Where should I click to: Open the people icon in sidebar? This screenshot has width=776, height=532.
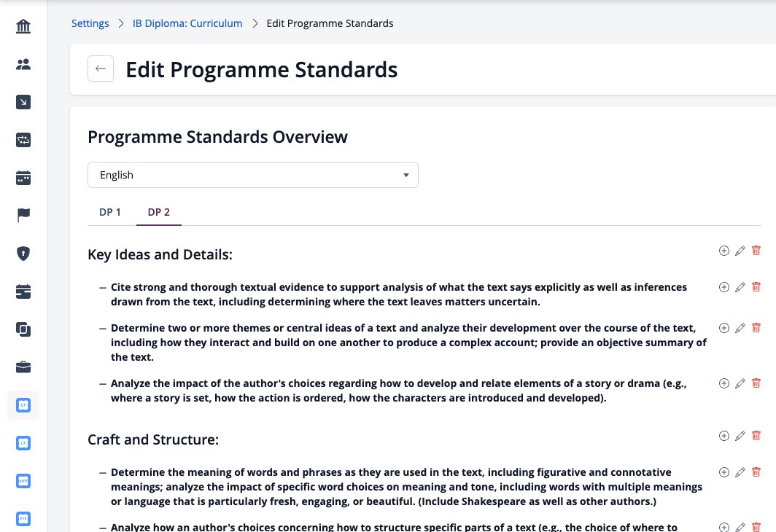(23, 64)
